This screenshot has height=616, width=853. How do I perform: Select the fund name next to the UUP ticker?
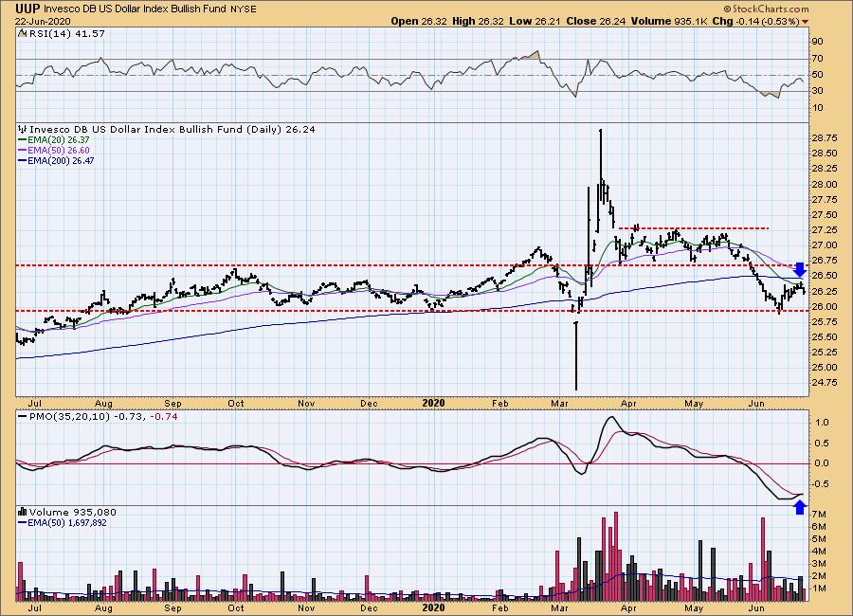tap(136, 9)
